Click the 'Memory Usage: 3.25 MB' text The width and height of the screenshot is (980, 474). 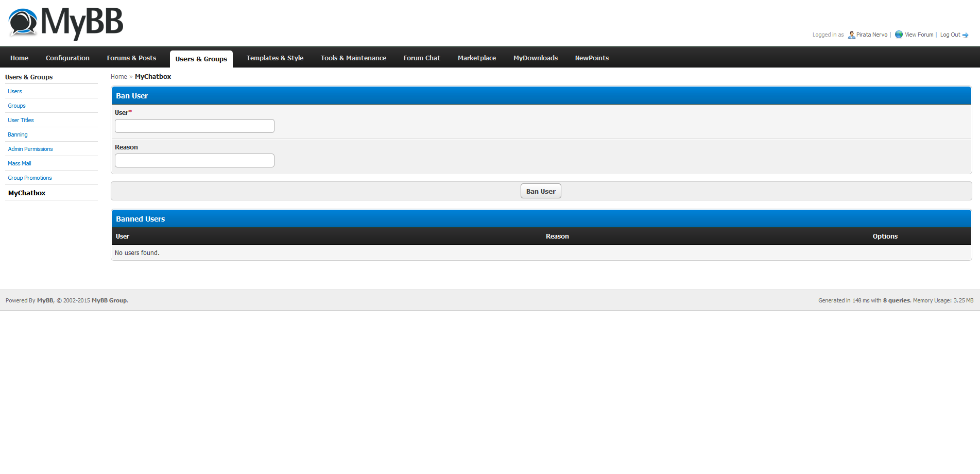[943, 300]
